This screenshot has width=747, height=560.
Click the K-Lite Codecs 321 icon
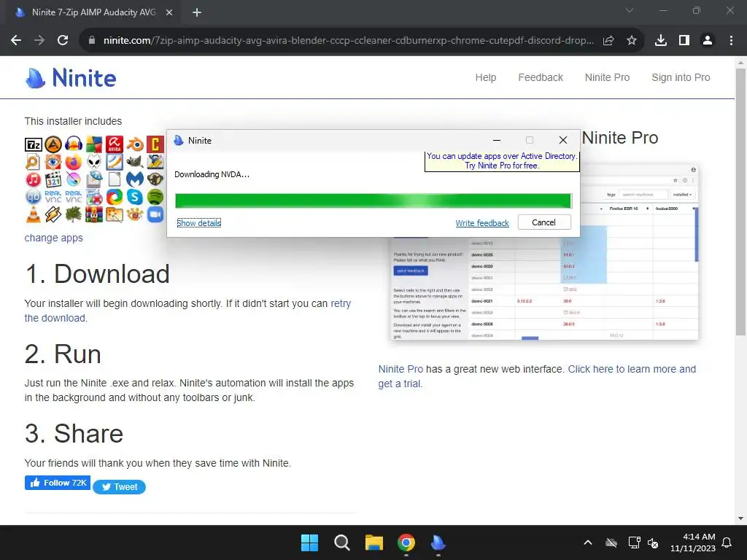53,179
